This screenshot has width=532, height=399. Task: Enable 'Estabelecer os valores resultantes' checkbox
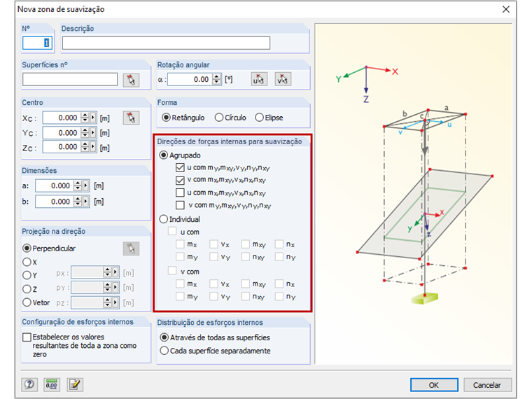pyautogui.click(x=27, y=337)
